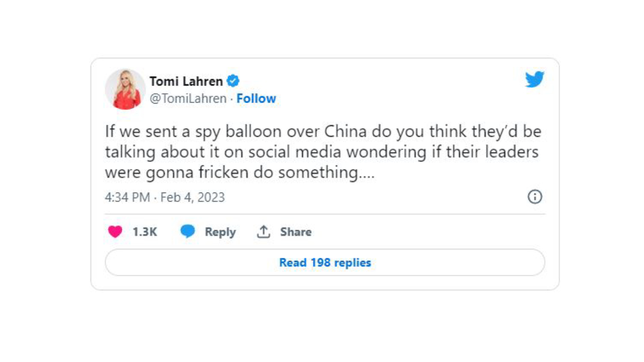Click the Feb 4, 2023 date
The width and height of the screenshot is (644, 362).
point(192,197)
